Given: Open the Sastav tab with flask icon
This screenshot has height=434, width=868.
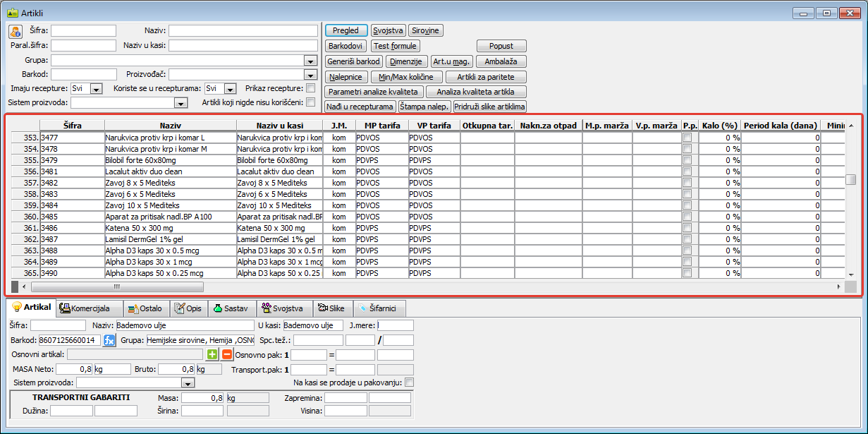Looking at the screenshot, I should [x=231, y=308].
